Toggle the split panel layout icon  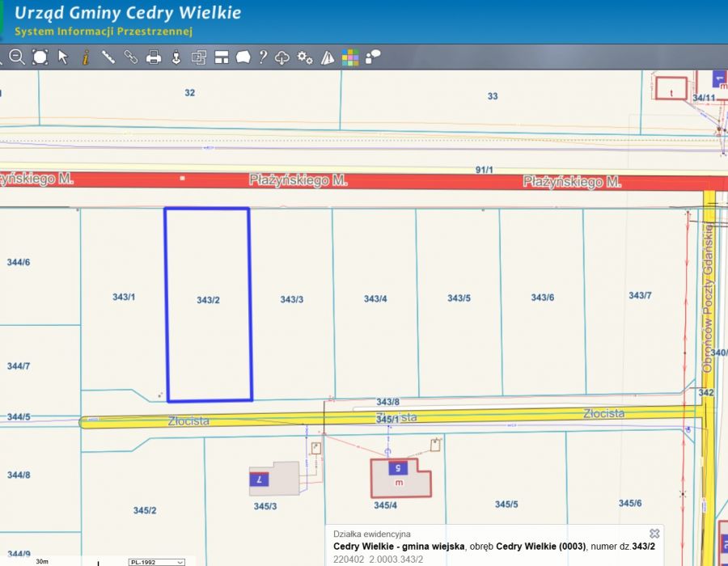(221, 57)
